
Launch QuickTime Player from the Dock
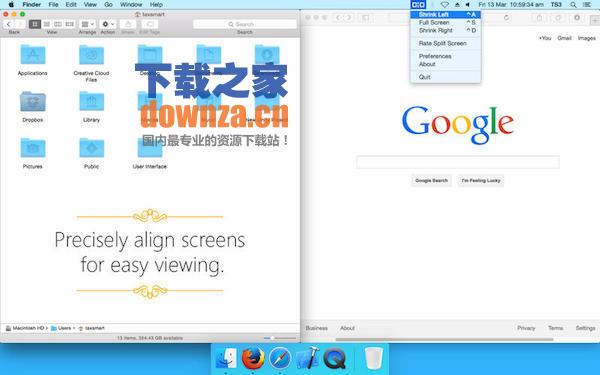(335, 359)
